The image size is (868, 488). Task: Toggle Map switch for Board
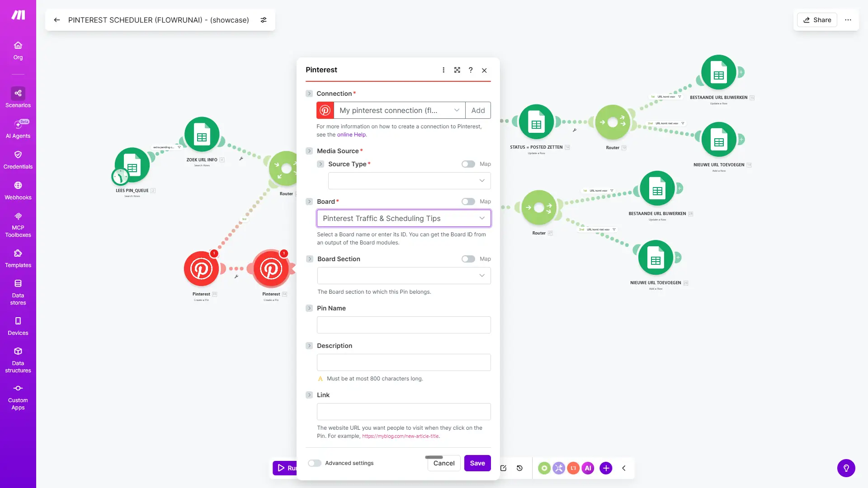click(x=468, y=202)
